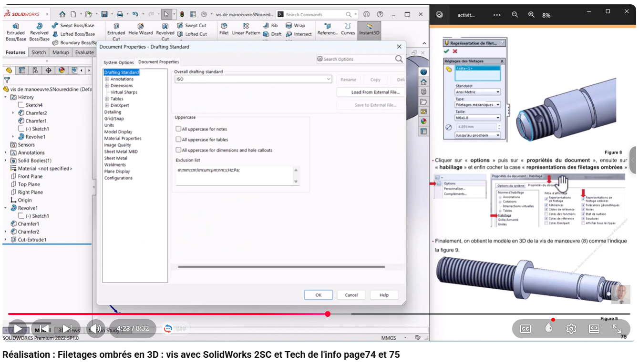
Task: Enable All uppercase for dimensions and hole callouts
Action: point(178,150)
